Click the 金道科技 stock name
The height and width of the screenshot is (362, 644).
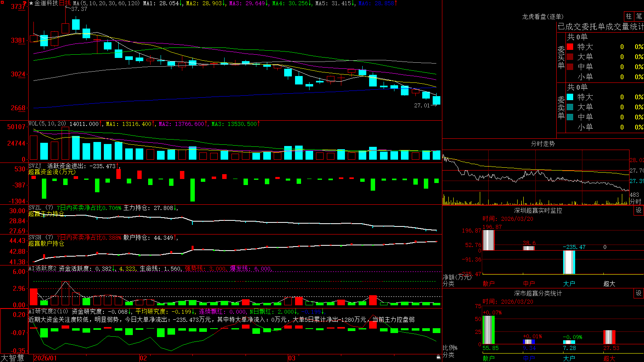click(x=46, y=3)
